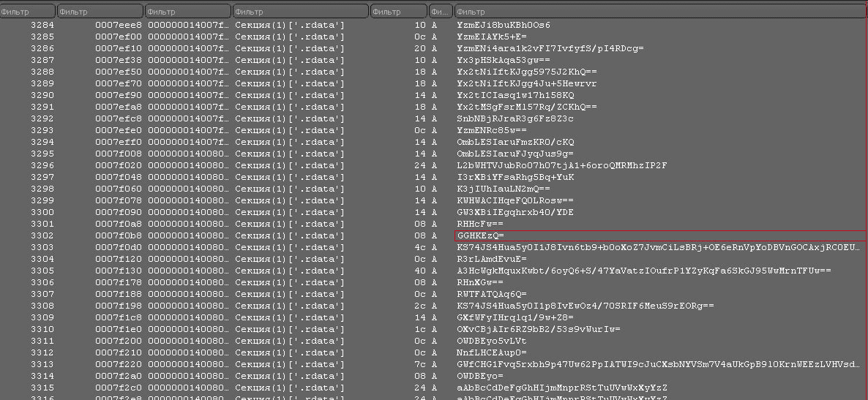Click offset value 0007ef38
The image size is (868, 400).
[119, 60]
